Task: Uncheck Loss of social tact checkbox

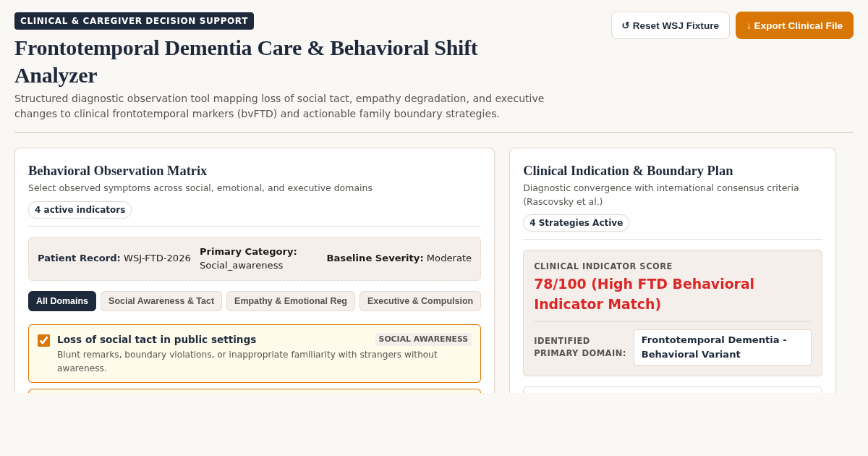Action: (44, 340)
